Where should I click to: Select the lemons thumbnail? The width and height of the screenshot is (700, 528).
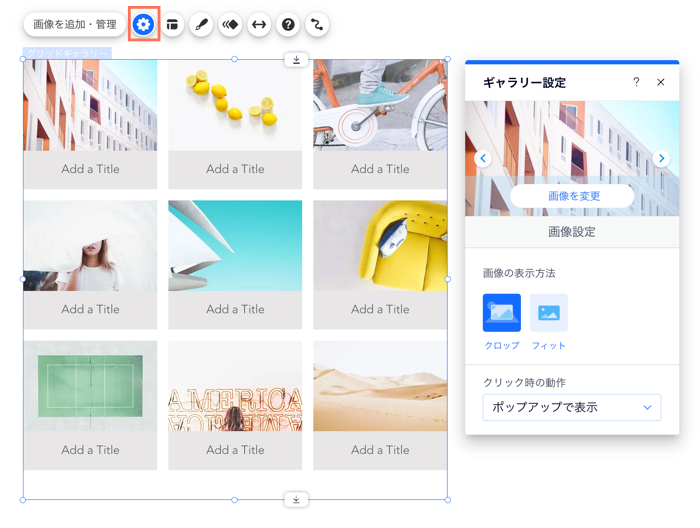pyautogui.click(x=235, y=105)
